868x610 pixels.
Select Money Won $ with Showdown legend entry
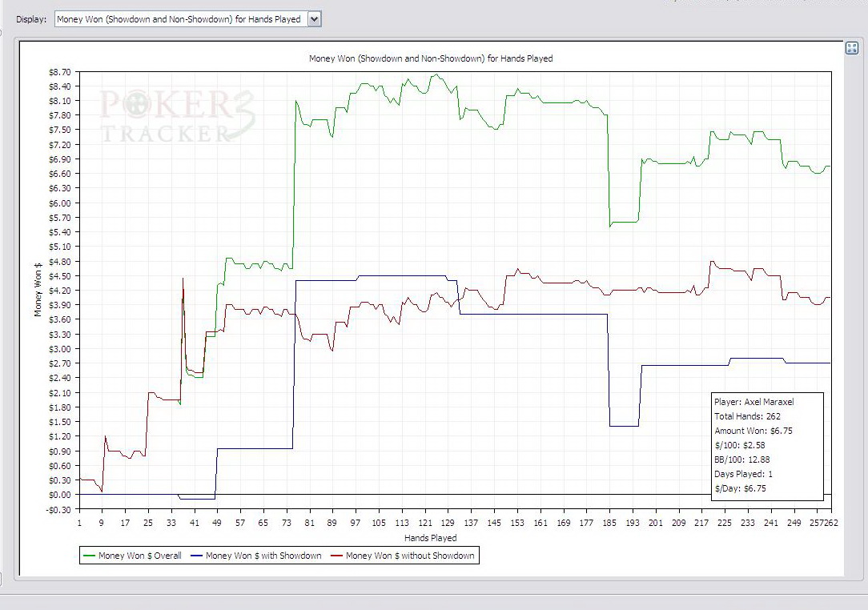(x=263, y=556)
